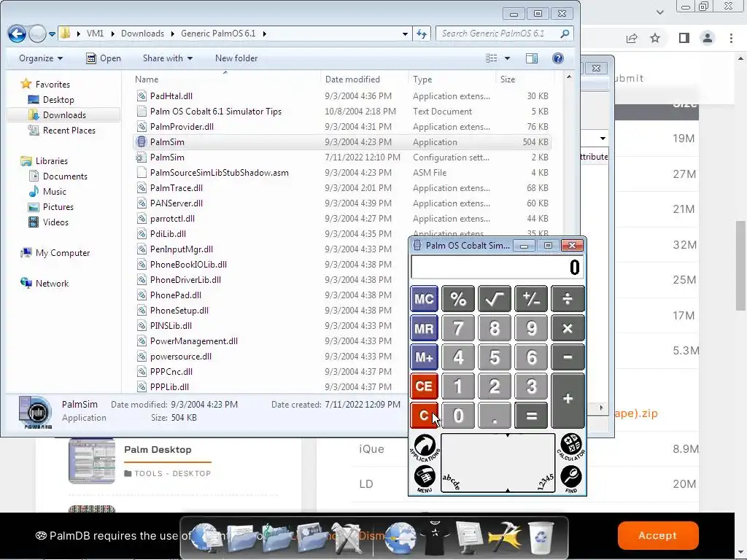
Task: Click the M+ memory add key
Action: point(424,357)
